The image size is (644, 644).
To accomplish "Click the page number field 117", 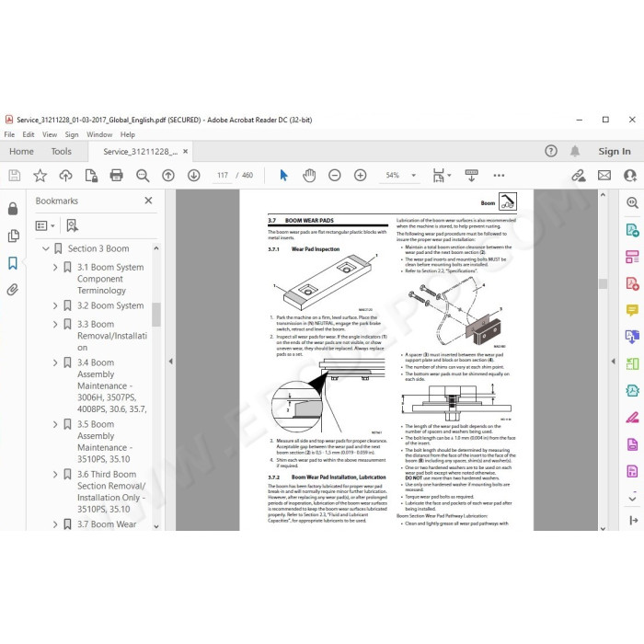I will click(223, 176).
